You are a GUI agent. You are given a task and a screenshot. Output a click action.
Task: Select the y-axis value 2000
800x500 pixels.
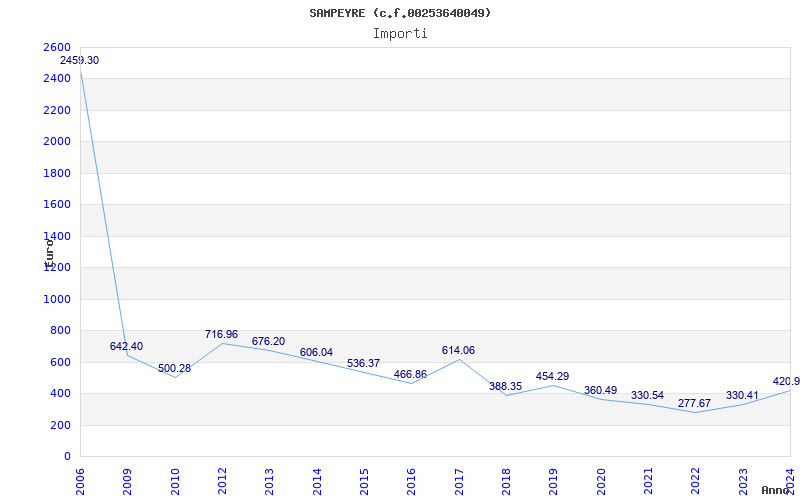click(57, 141)
